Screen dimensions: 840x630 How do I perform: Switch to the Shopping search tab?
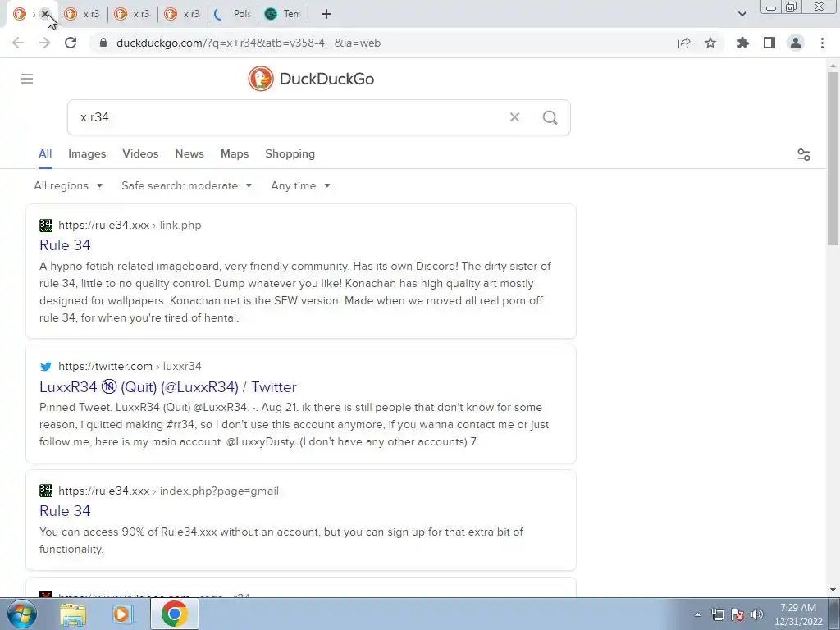click(290, 153)
